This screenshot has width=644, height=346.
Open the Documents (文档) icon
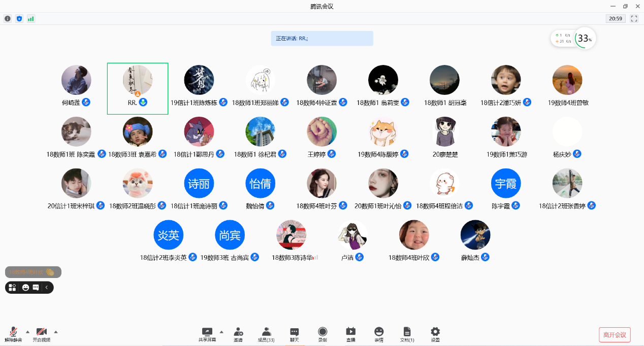(407, 334)
